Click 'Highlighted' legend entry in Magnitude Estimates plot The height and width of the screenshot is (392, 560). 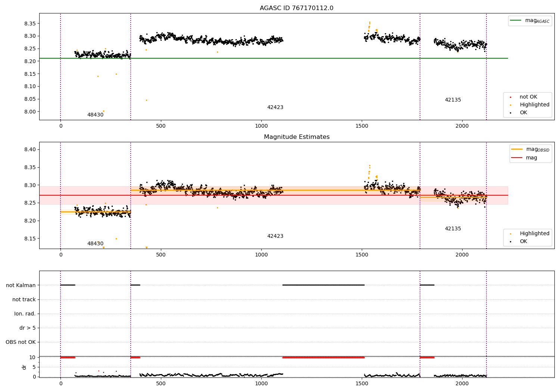[x=535, y=234]
